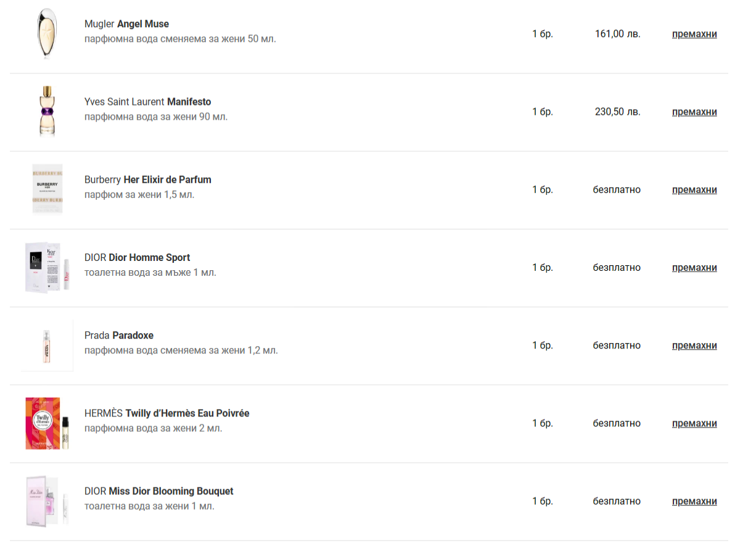Remove Twilly d'Hermès Eau Poivrée sample
This screenshot has height=554, width=756.
pyautogui.click(x=694, y=423)
